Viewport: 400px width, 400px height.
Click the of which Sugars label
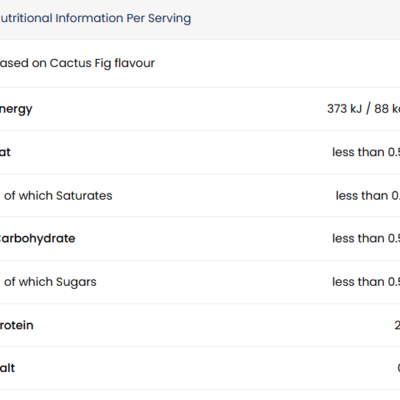click(x=50, y=282)
